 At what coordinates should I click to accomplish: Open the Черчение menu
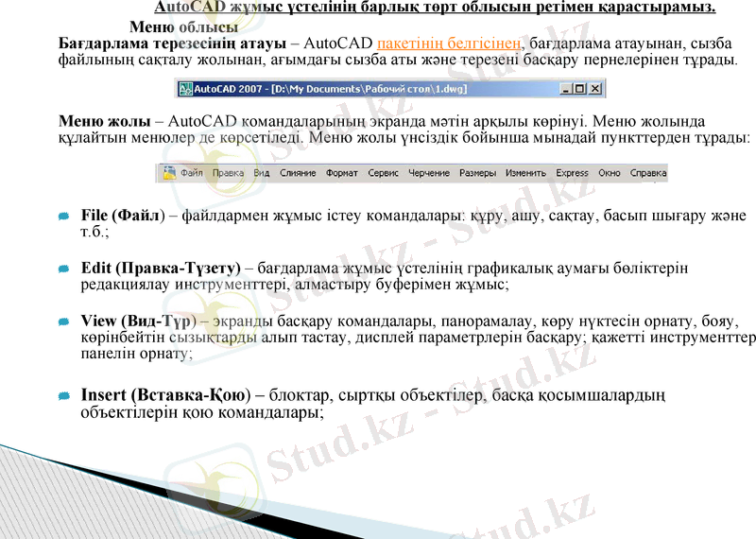pyautogui.click(x=429, y=173)
